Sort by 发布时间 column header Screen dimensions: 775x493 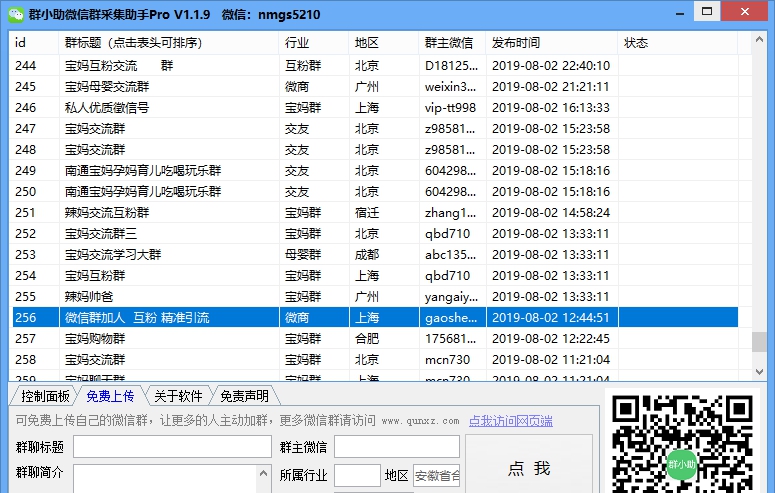(x=552, y=43)
